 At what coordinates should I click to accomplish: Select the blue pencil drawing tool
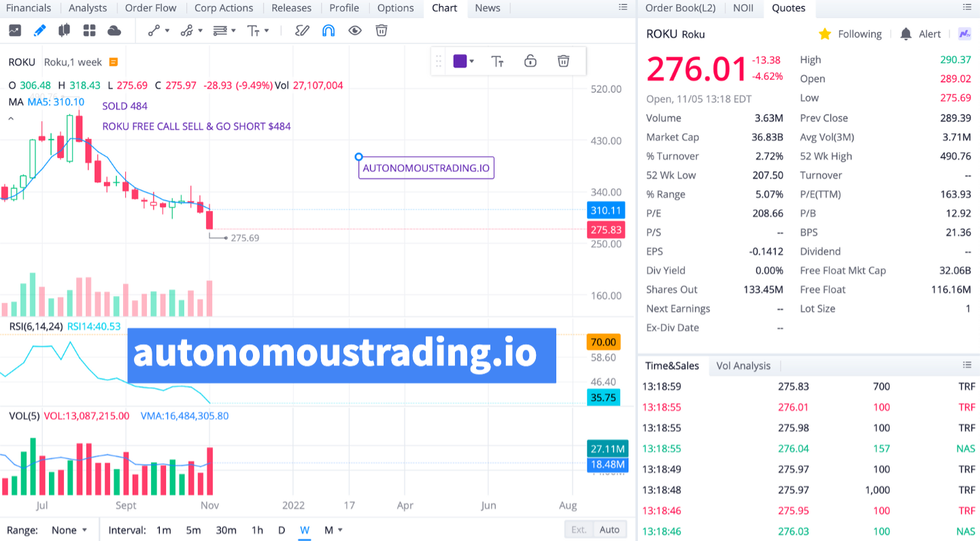tap(40, 31)
